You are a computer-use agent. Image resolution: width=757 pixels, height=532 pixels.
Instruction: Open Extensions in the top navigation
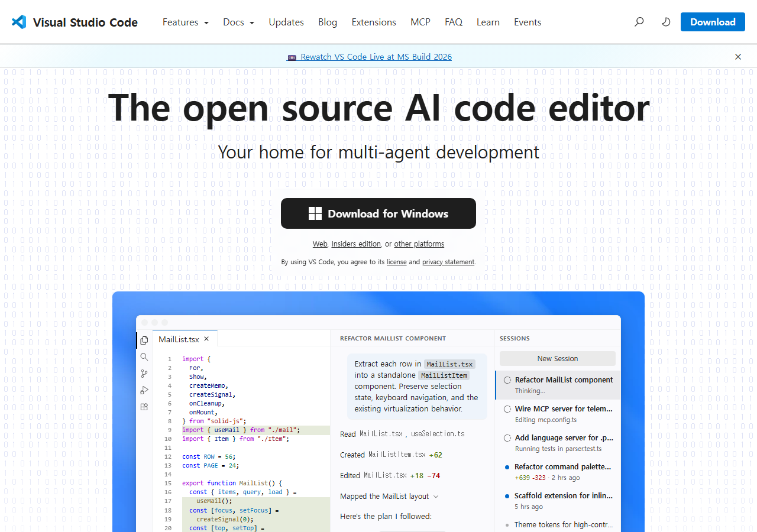pos(374,22)
